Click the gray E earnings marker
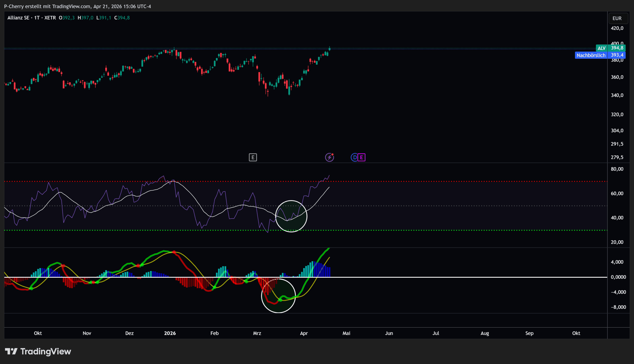This screenshot has width=634, height=364. (x=253, y=157)
